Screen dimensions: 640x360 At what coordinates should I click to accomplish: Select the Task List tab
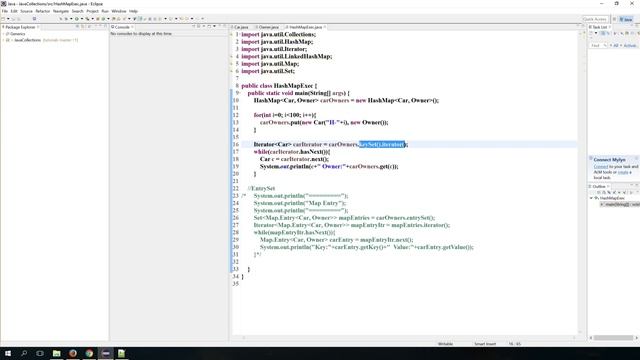[598, 27]
